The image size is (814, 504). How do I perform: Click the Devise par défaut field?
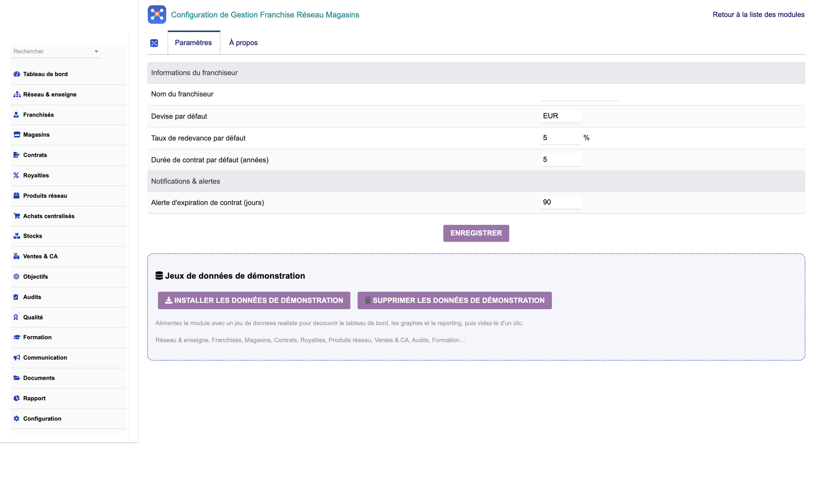(x=561, y=116)
